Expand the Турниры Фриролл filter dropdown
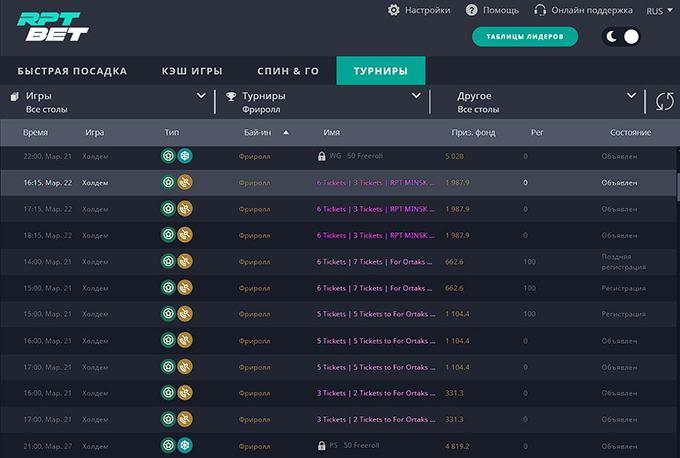 [417, 96]
